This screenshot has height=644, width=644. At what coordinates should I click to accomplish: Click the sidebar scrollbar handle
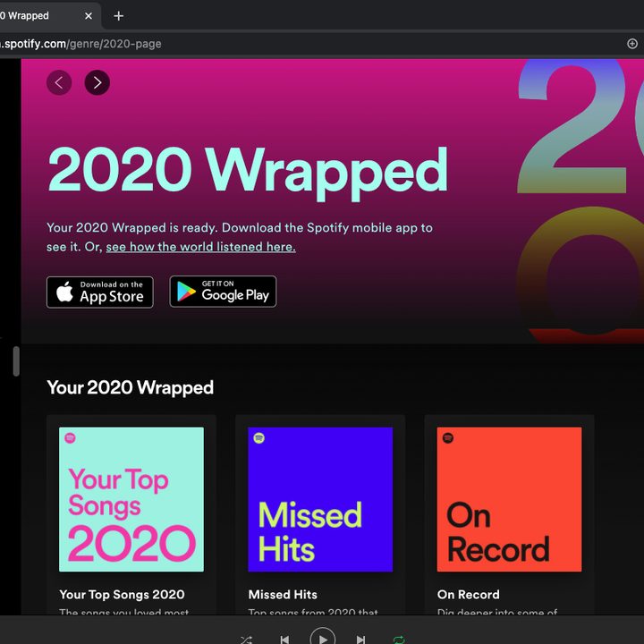click(x=16, y=361)
